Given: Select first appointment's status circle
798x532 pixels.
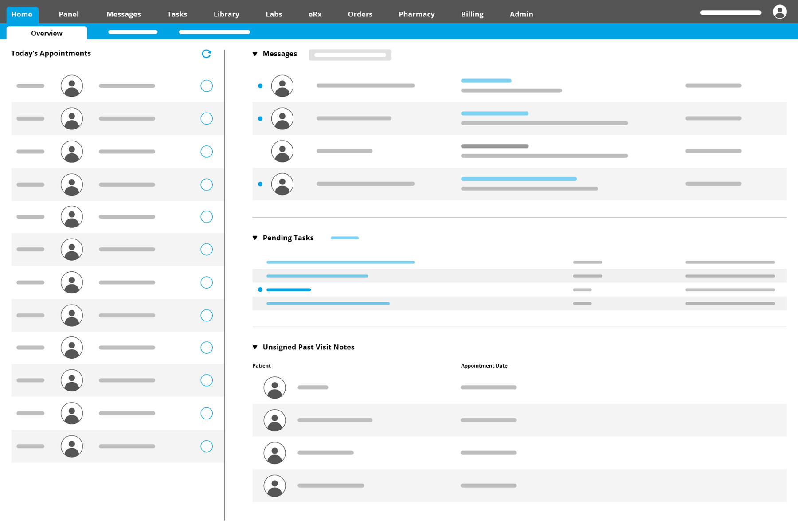Looking at the screenshot, I should click(x=207, y=86).
